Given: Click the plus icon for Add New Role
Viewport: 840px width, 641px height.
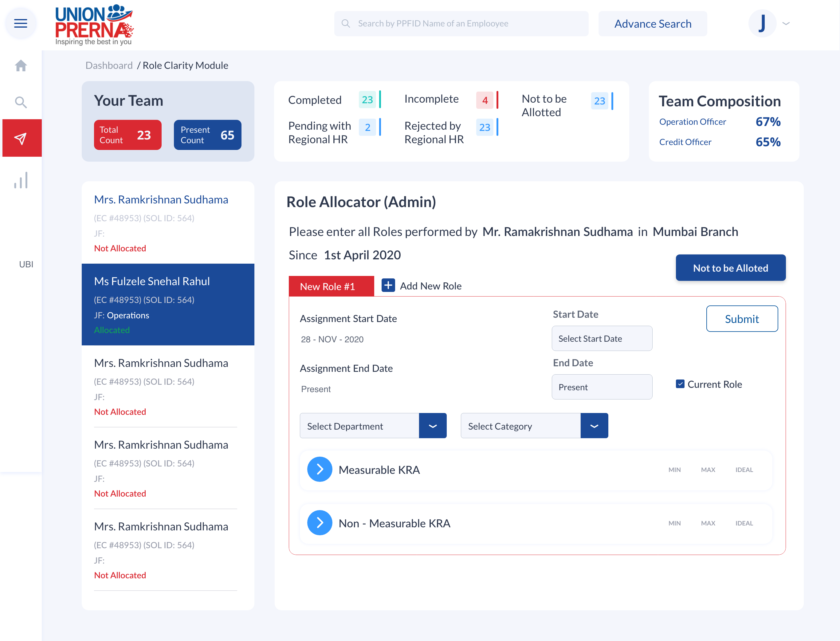Looking at the screenshot, I should [388, 285].
